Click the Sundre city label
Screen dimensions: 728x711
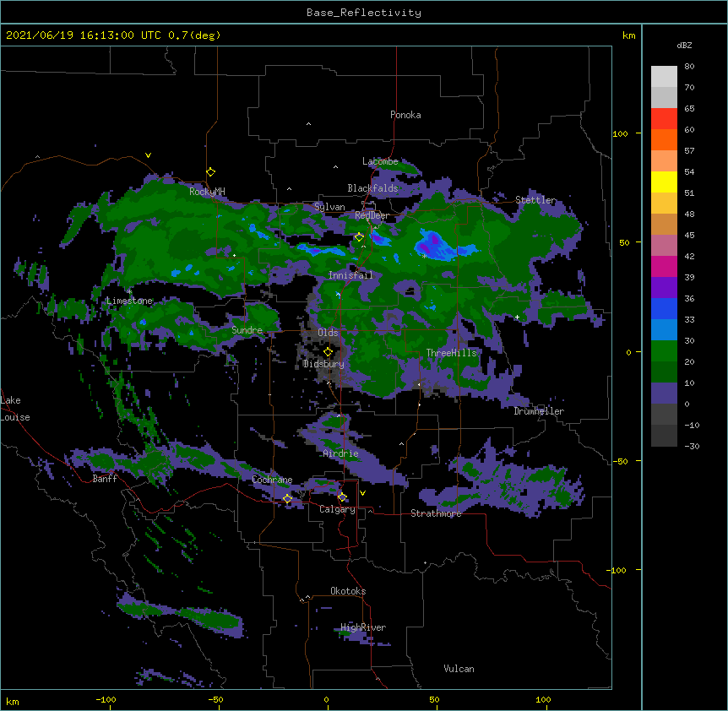(247, 330)
